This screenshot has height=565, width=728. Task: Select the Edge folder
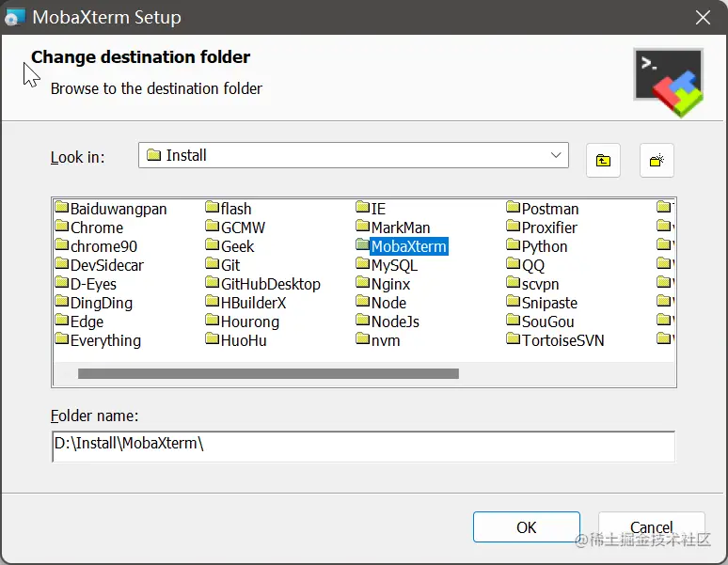79,322
